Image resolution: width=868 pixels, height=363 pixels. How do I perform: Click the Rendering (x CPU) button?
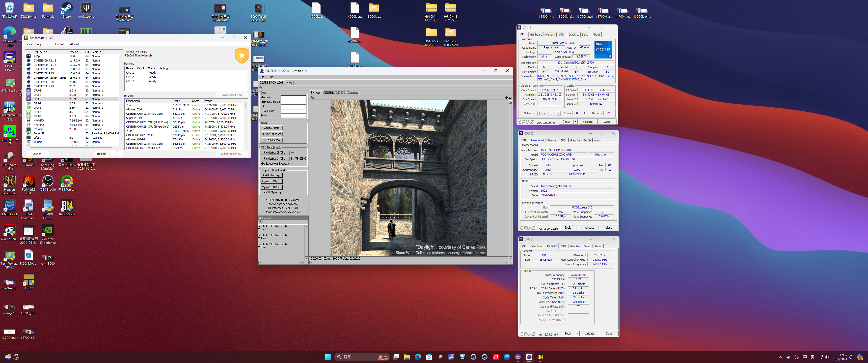tap(275, 158)
